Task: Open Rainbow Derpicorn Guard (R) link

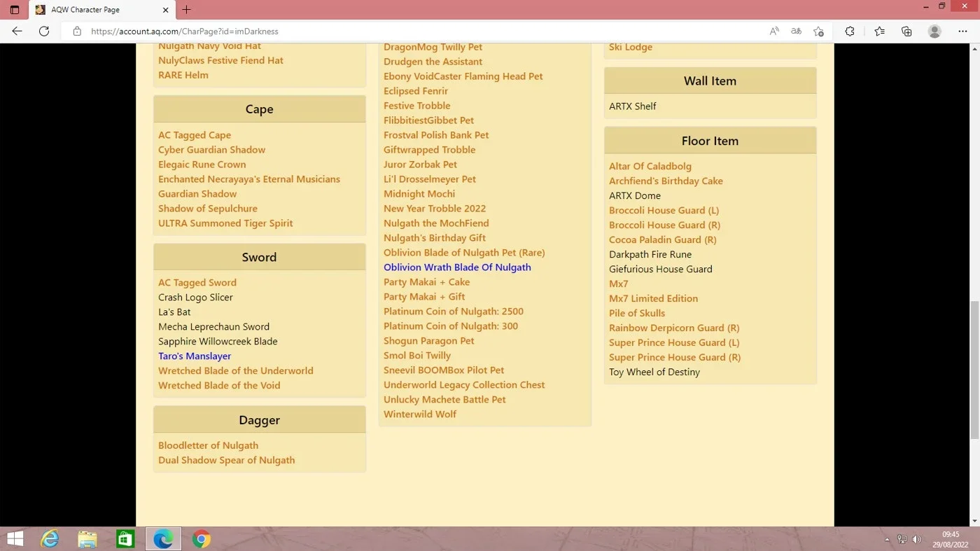Action: tap(674, 328)
